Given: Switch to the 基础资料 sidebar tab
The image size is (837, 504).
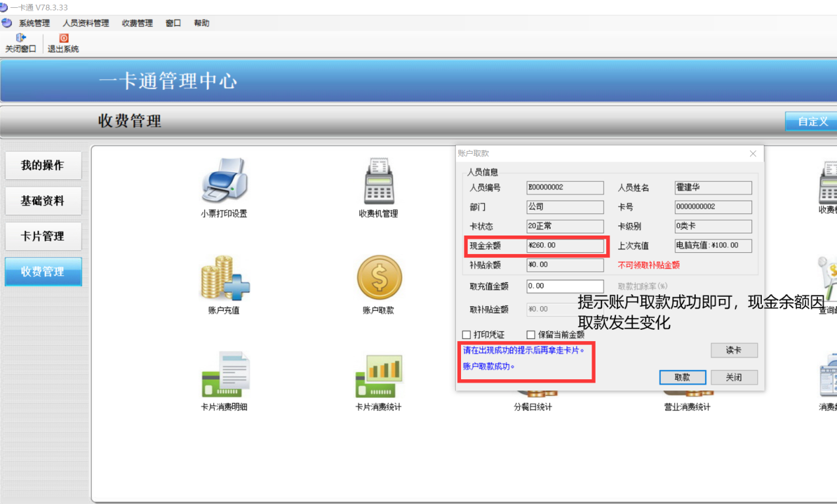Looking at the screenshot, I should coord(43,201).
